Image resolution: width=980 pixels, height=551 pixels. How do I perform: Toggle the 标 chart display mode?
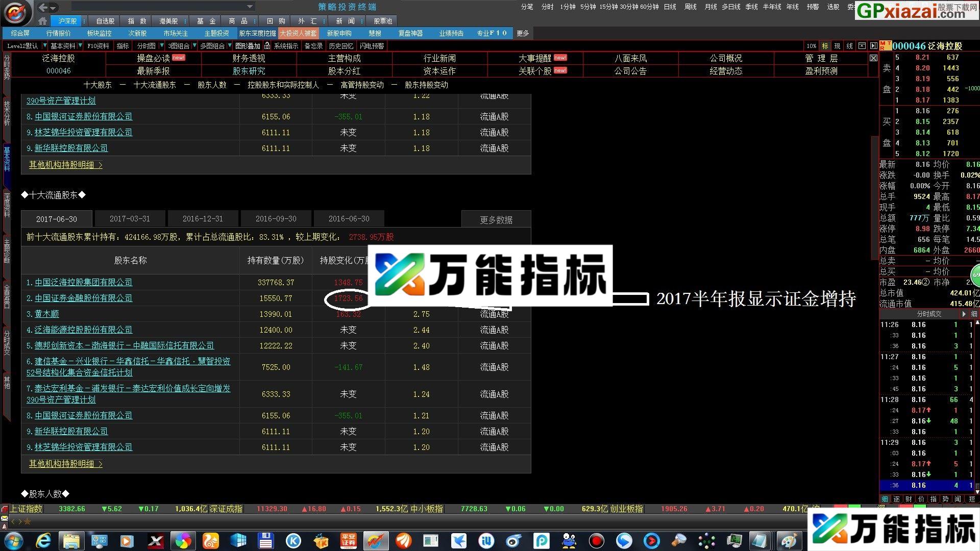(x=825, y=46)
